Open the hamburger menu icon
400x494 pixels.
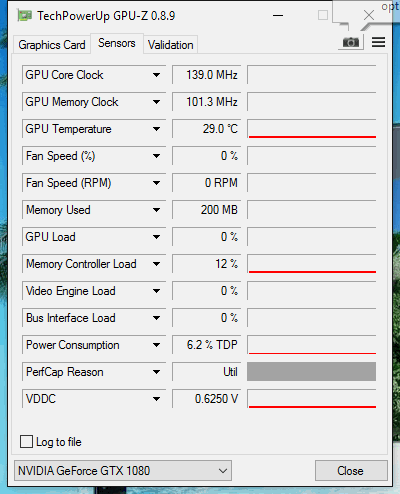click(378, 42)
